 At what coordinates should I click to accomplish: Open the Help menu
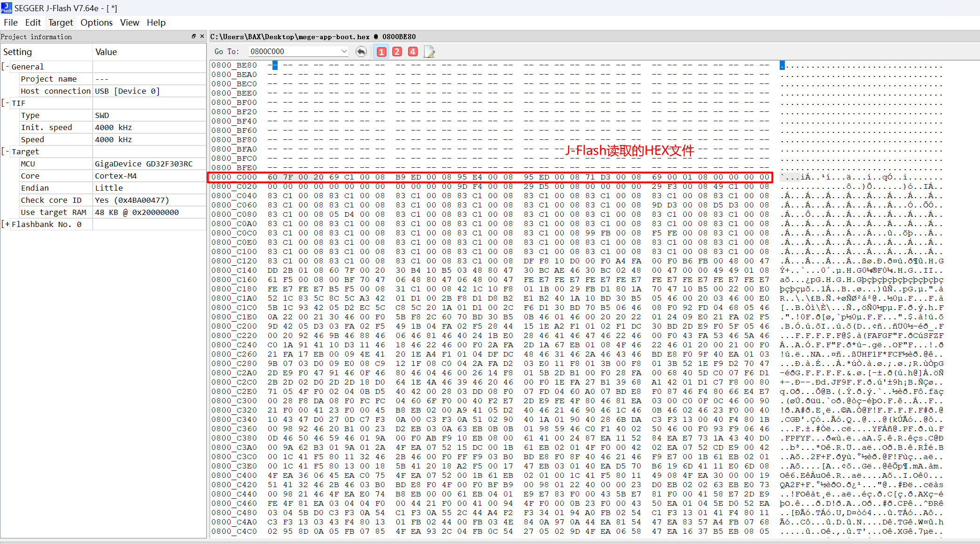(x=156, y=22)
